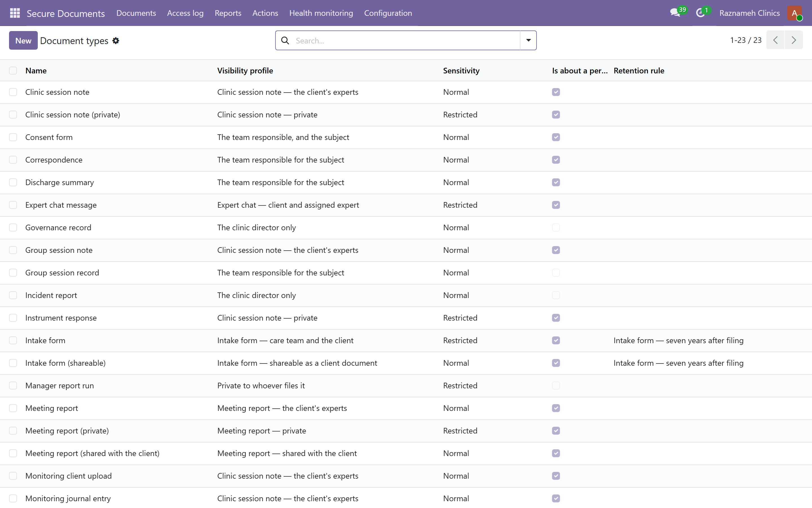Screen dimensions: 812x508
Task: Select the Clinic session note row checkbox
Action: coord(13,92)
